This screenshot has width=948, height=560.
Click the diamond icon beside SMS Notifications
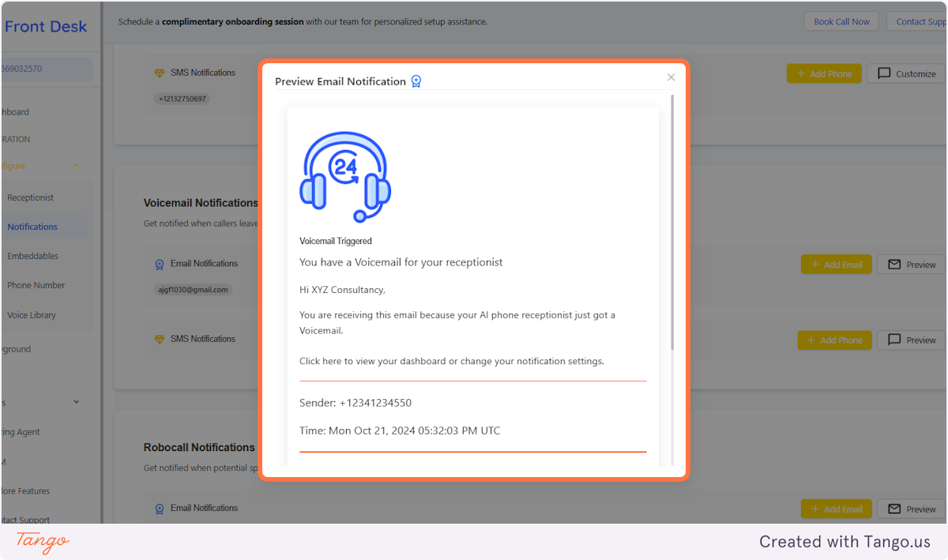click(x=159, y=73)
